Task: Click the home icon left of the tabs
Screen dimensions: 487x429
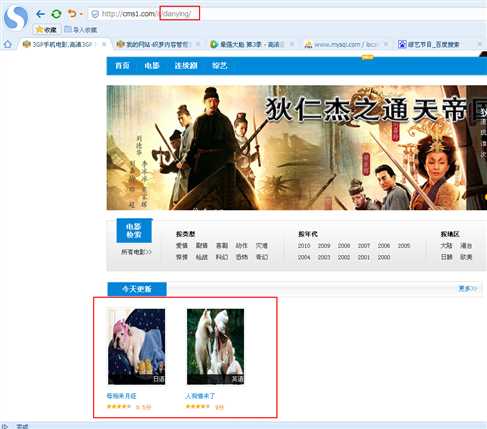Action: pyautogui.click(x=7, y=44)
